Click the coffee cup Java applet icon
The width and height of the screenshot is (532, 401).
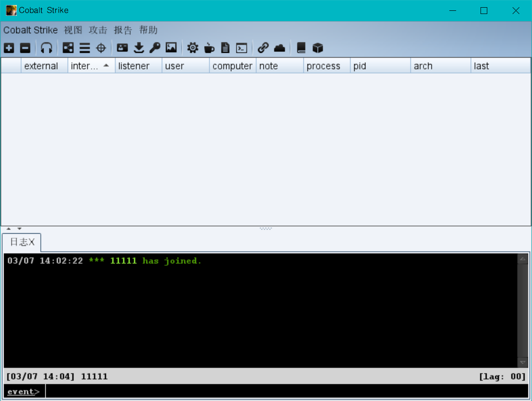(209, 48)
